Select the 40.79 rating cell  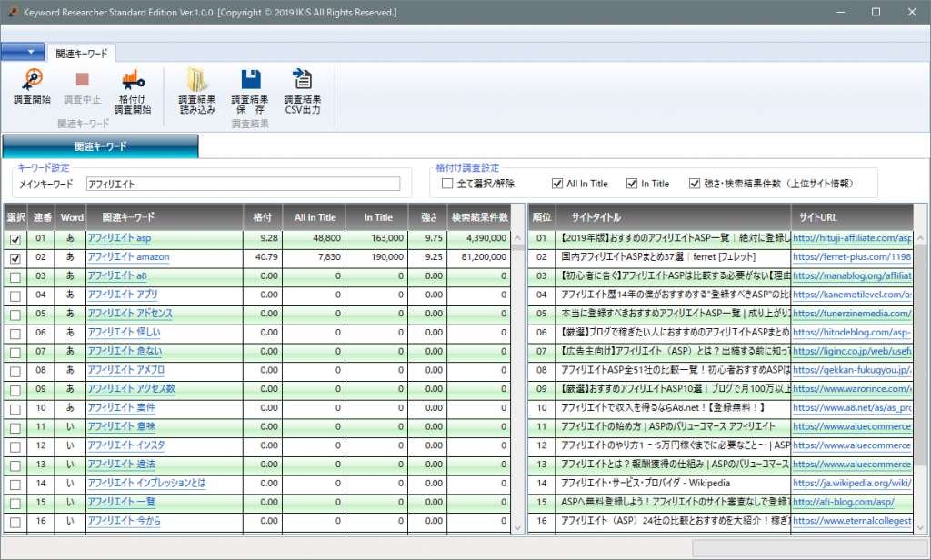coord(263,258)
